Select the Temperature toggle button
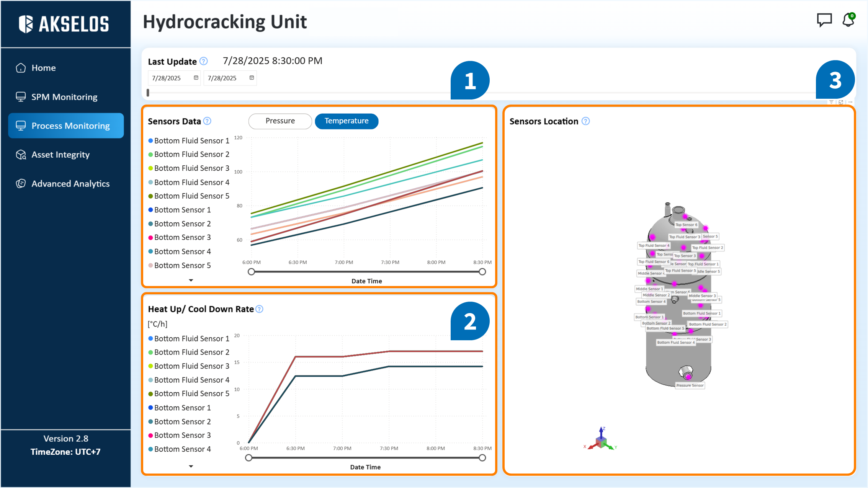The height and width of the screenshot is (488, 868). [346, 121]
